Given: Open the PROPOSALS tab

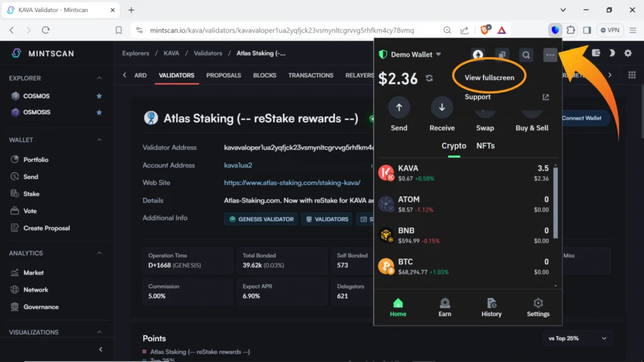Looking at the screenshot, I should (223, 75).
